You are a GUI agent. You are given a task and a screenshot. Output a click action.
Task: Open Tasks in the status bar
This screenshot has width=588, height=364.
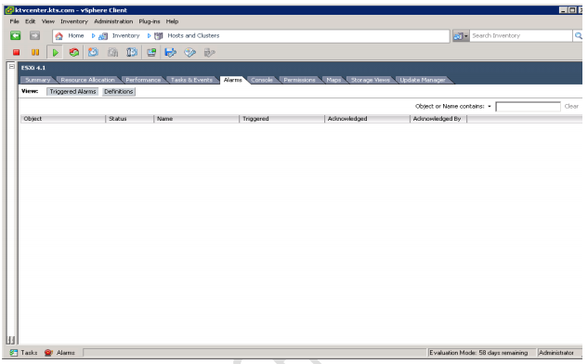click(23, 353)
